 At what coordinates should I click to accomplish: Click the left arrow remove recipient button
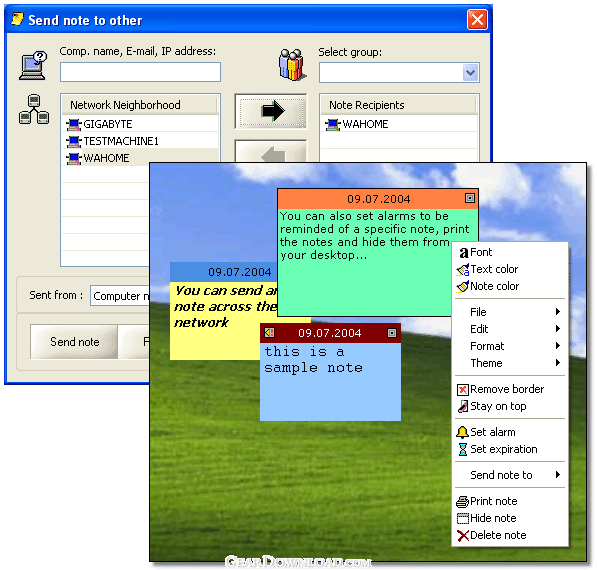coord(271,152)
